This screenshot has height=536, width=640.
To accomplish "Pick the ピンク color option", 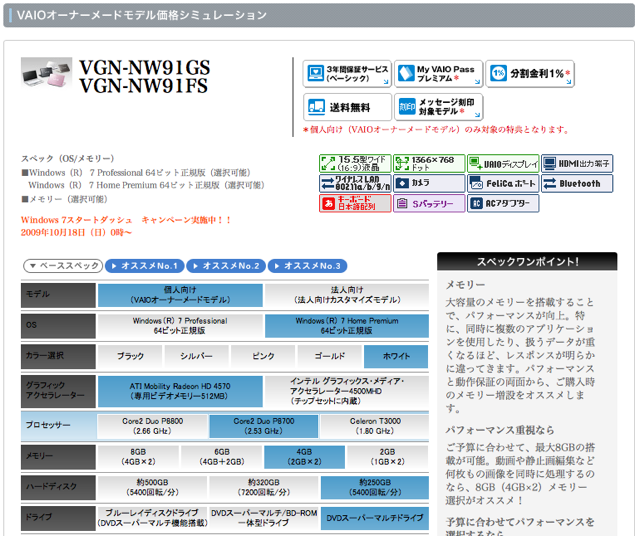I will tap(263, 356).
